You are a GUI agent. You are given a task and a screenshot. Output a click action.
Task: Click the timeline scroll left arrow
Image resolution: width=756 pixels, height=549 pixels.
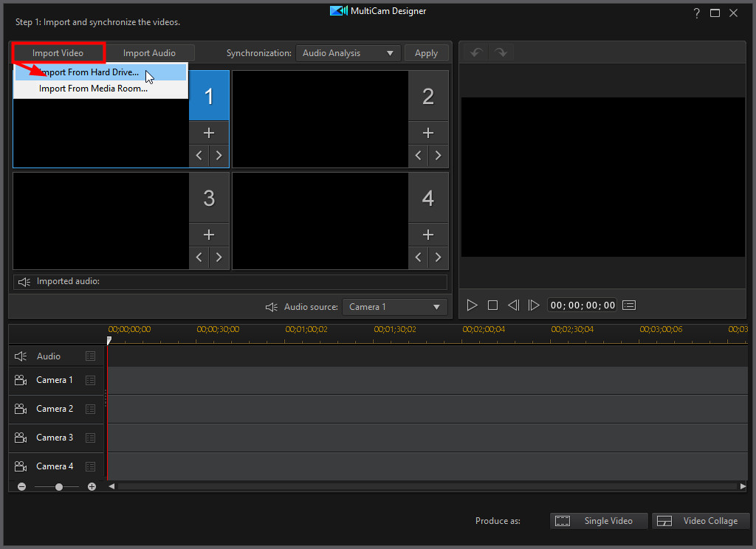(x=112, y=486)
